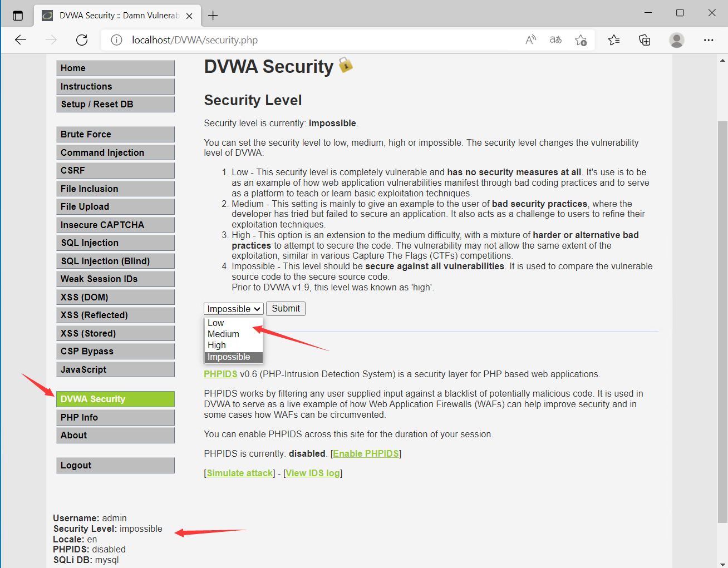Open the CSP Bypass menu item
This screenshot has width=728, height=568.
(115, 352)
